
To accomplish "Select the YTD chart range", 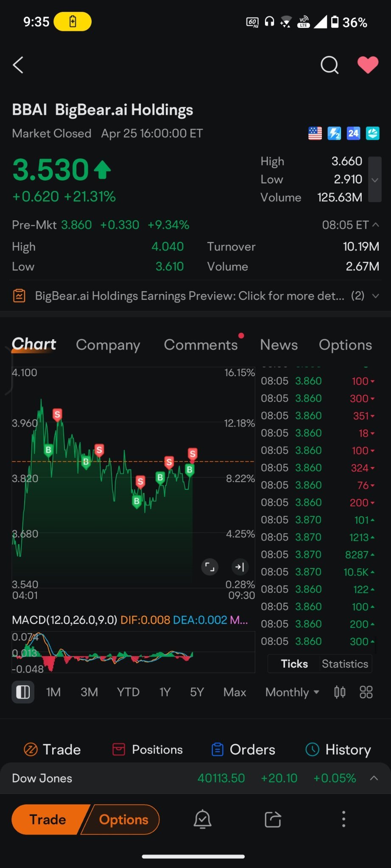I will point(128,692).
